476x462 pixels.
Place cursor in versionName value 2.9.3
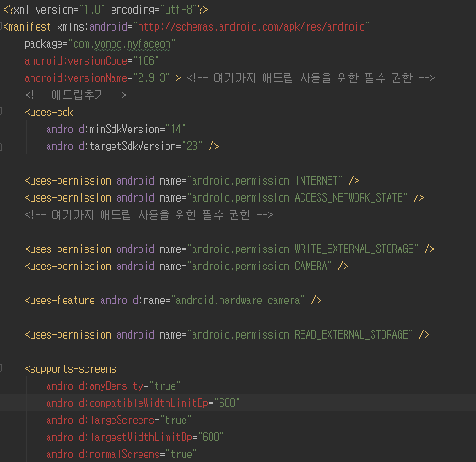(x=152, y=78)
